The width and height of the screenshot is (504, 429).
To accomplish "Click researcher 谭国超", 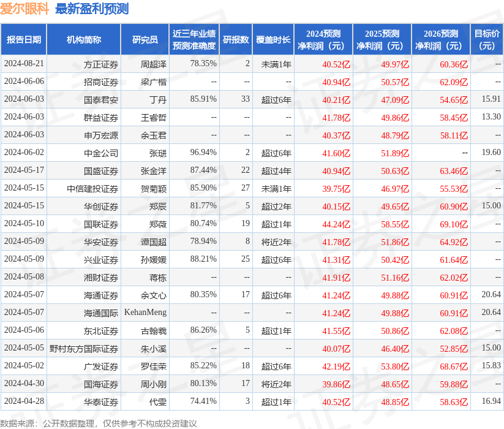I will 154,242.
